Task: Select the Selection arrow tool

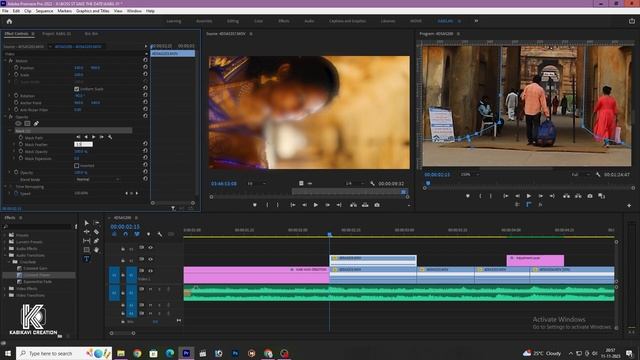Action: pyautogui.click(x=87, y=223)
